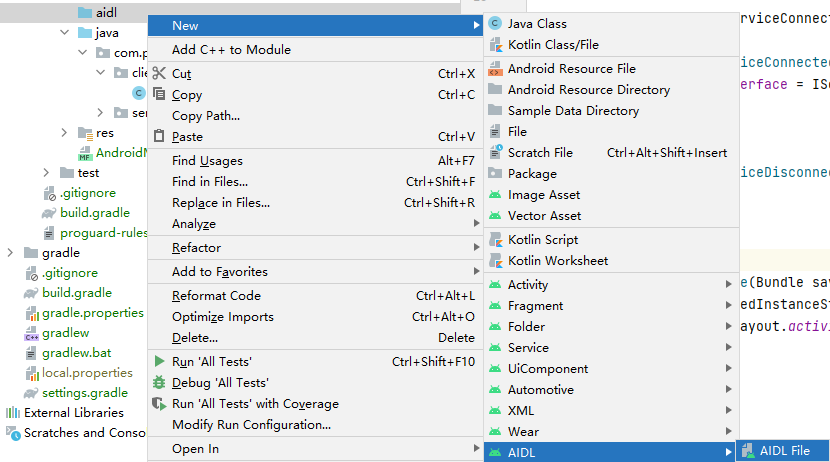Click the File icon in New submenu
Screen dimensions: 830x462
pyautogui.click(x=495, y=131)
